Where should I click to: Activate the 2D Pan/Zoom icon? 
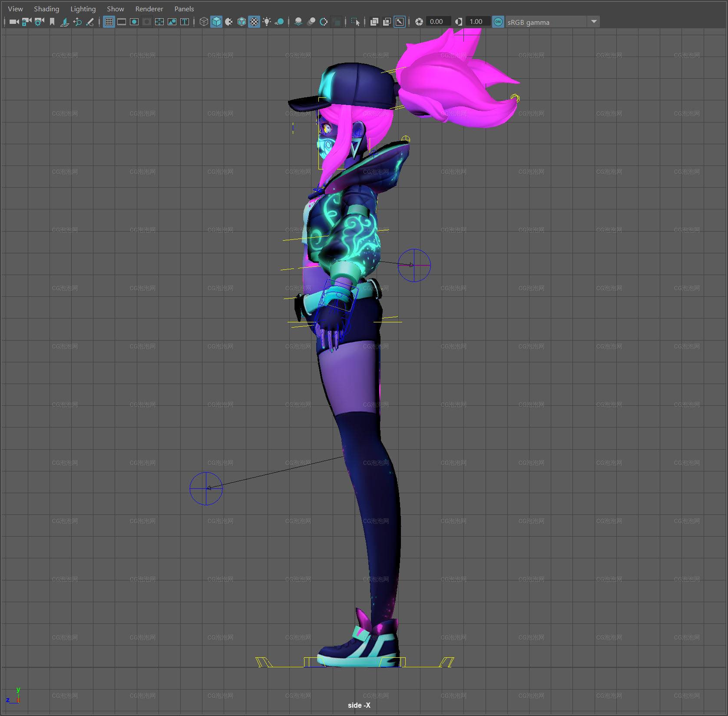(77, 22)
